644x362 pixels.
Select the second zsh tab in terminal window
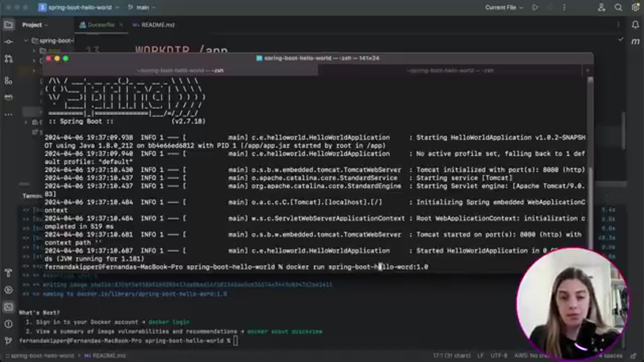pyautogui.click(x=450, y=70)
